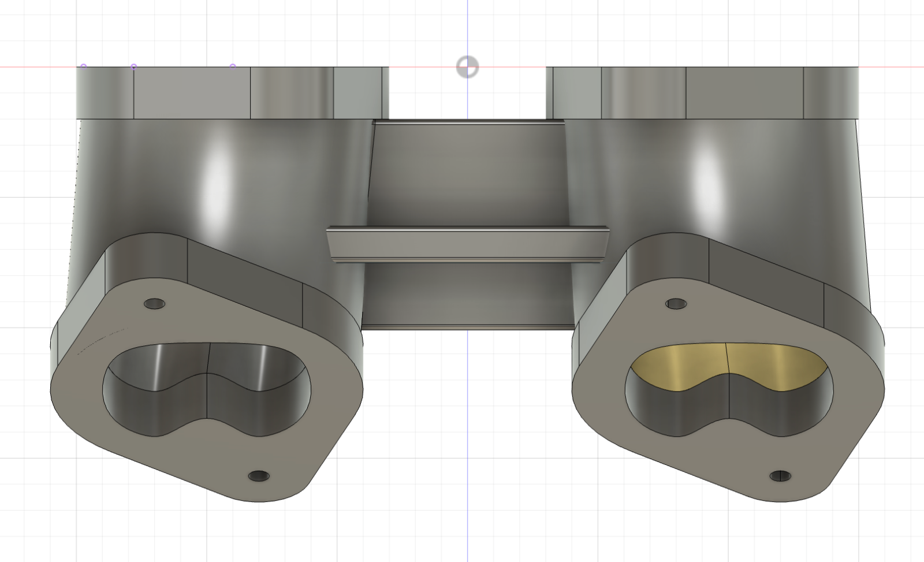Click the leftmost purple sketch point

84,67
